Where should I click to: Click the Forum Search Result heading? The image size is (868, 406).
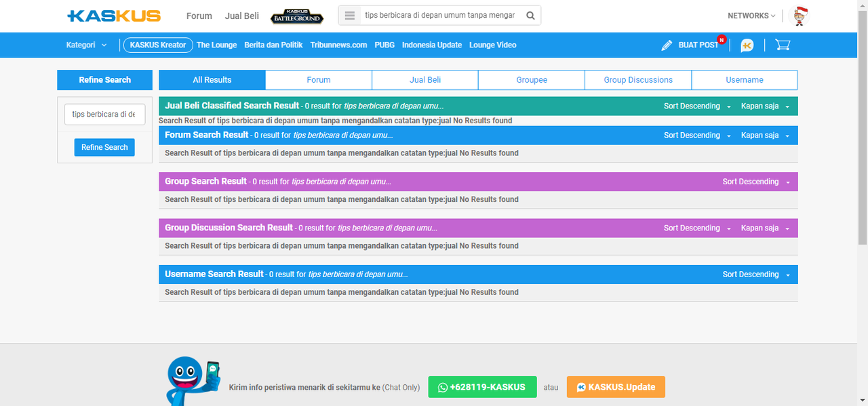[207, 135]
